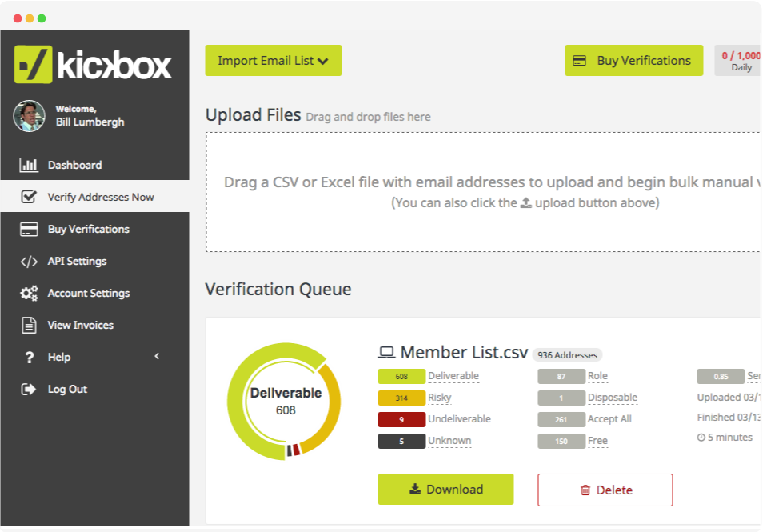The image size is (763, 532).
Task: Click the file drag-and-drop upload area
Action: click(483, 192)
